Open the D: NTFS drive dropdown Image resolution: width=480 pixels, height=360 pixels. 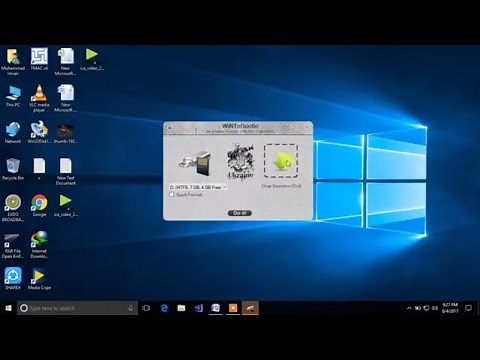(198, 187)
